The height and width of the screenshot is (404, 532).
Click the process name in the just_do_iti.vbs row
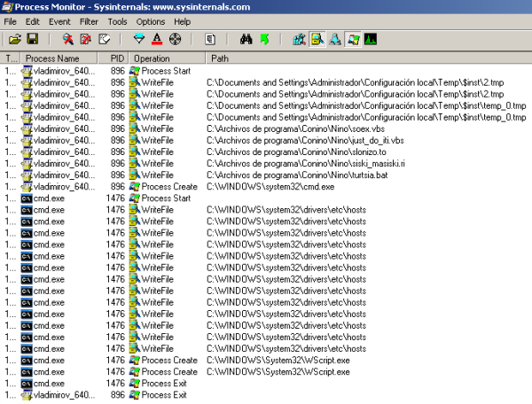pyautogui.click(x=64, y=140)
